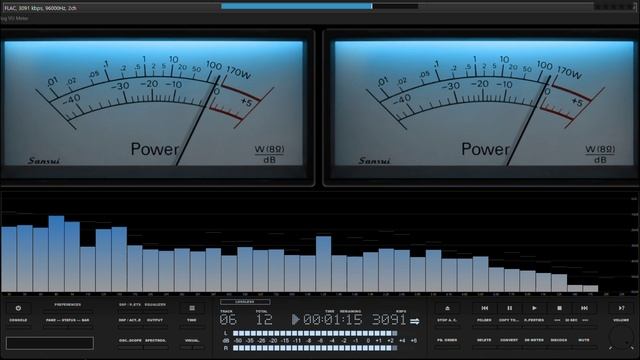Click the COPY TO... button
The image size is (640, 360).
point(509,320)
